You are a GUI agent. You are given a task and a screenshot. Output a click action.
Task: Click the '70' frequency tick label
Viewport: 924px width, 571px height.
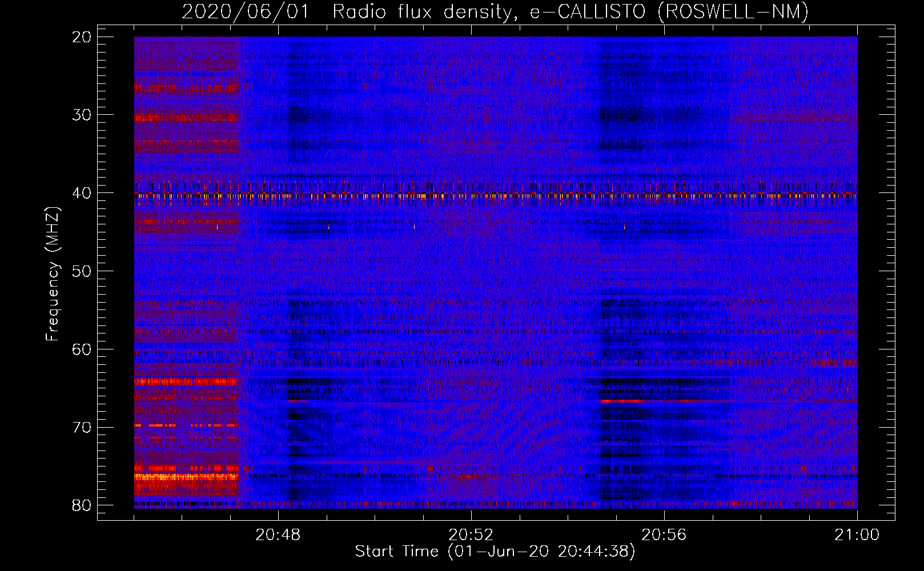(x=82, y=427)
